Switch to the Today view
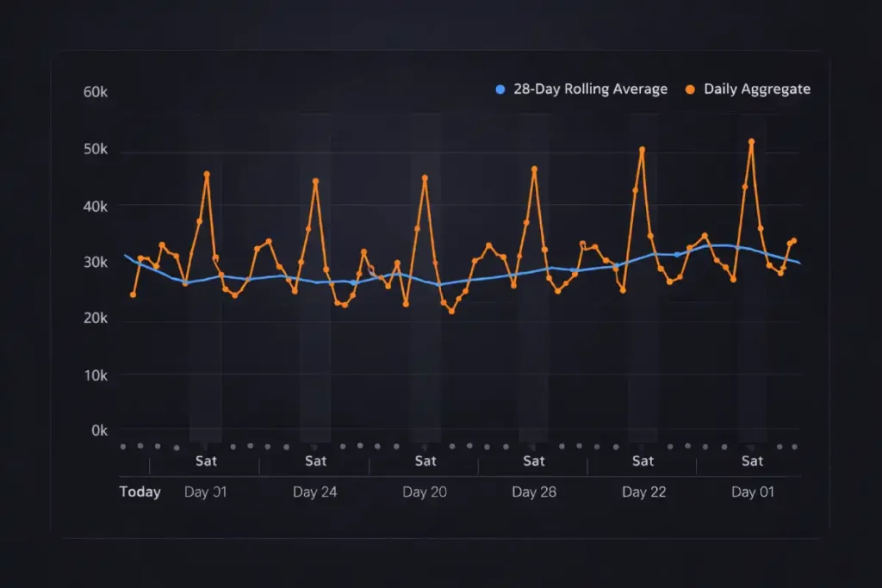The width and height of the screenshot is (882, 588). coord(140,492)
